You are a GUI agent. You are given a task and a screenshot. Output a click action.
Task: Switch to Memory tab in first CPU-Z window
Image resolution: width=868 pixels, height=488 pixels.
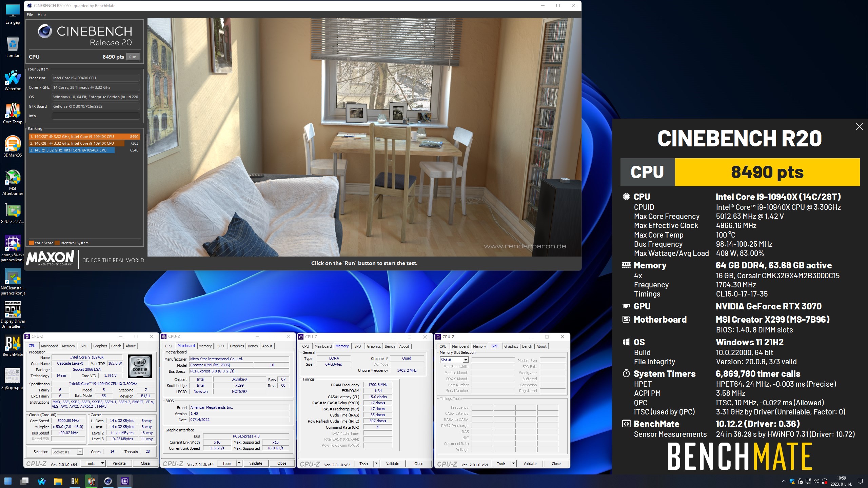68,346
